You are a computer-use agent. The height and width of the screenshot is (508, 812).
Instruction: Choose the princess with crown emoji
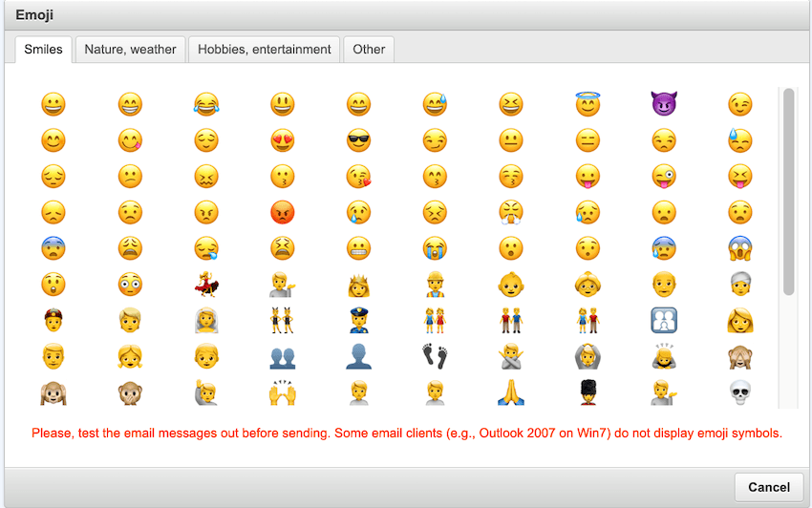[359, 285]
